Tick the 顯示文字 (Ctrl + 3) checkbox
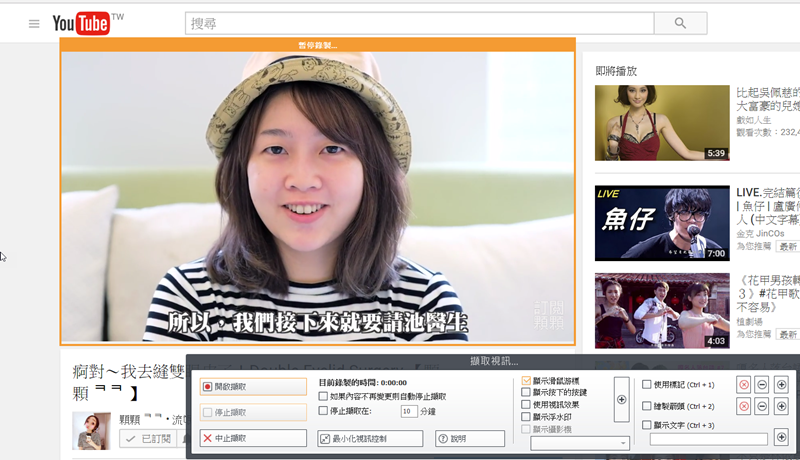Viewport: 800px width, 460px height. tap(646, 425)
